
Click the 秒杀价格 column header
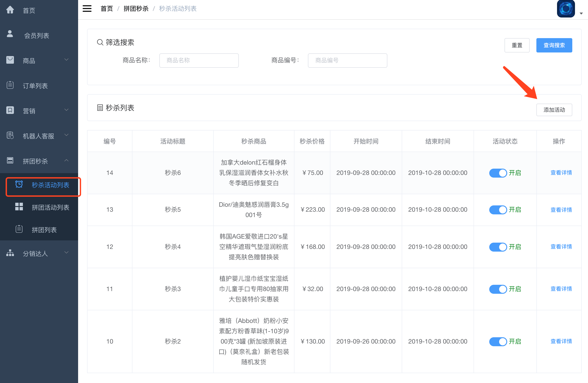tap(312, 141)
